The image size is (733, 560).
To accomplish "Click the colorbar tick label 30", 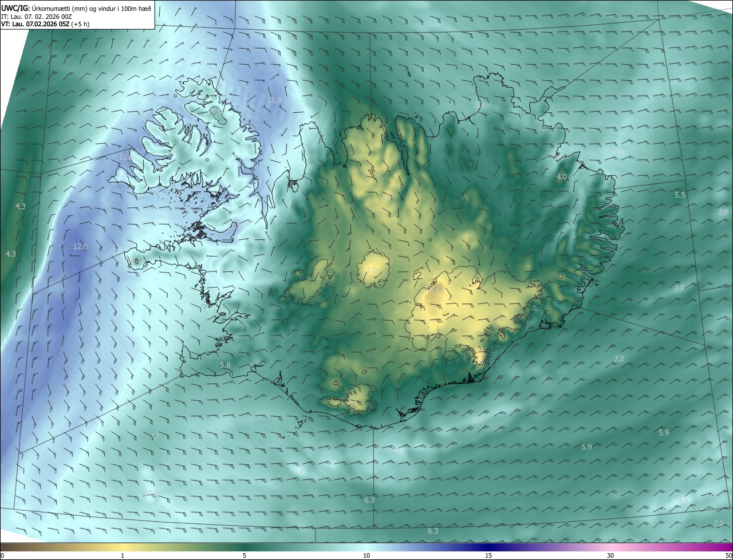I will (x=610, y=555).
